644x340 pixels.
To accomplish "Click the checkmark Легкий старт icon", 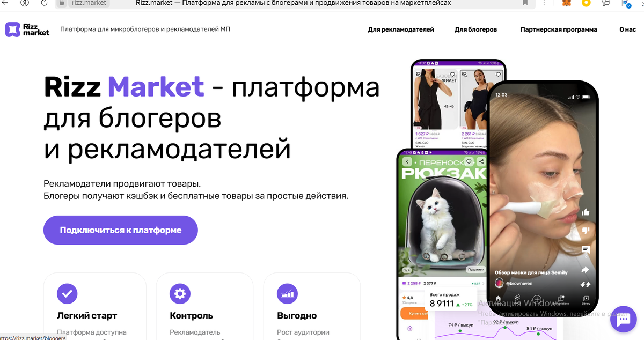I will 67,293.
